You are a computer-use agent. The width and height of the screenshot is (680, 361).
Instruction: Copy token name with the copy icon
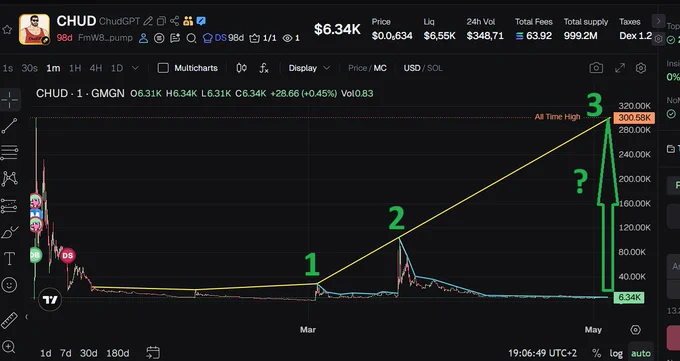(161, 21)
